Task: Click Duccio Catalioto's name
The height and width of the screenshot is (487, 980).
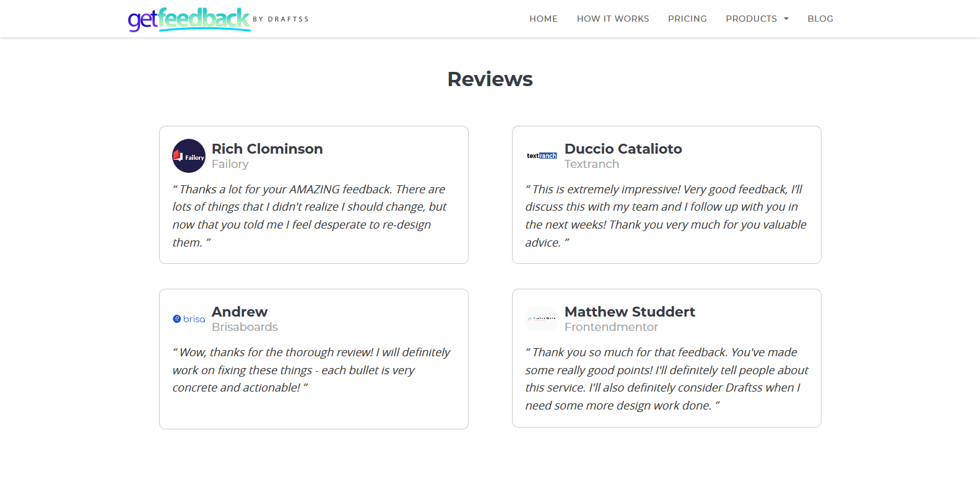Action: (x=623, y=149)
